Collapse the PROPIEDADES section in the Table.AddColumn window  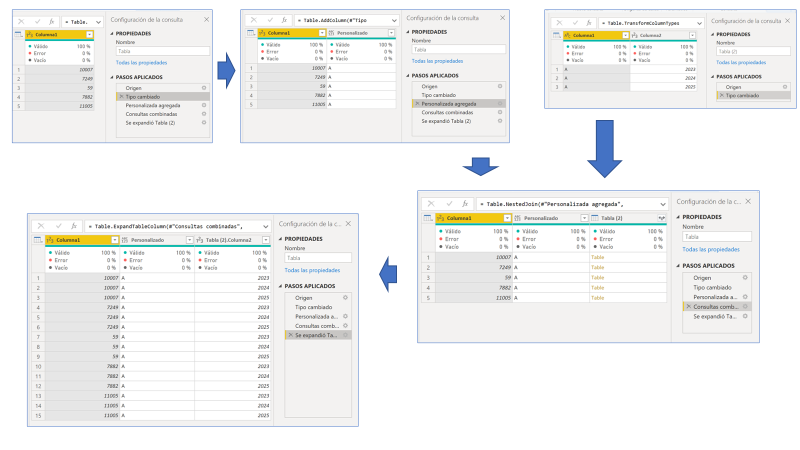pyautogui.click(x=408, y=32)
